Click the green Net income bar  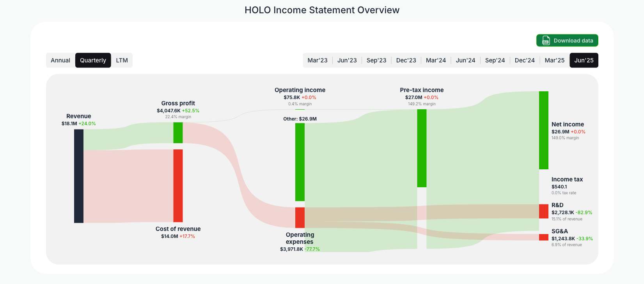544,130
